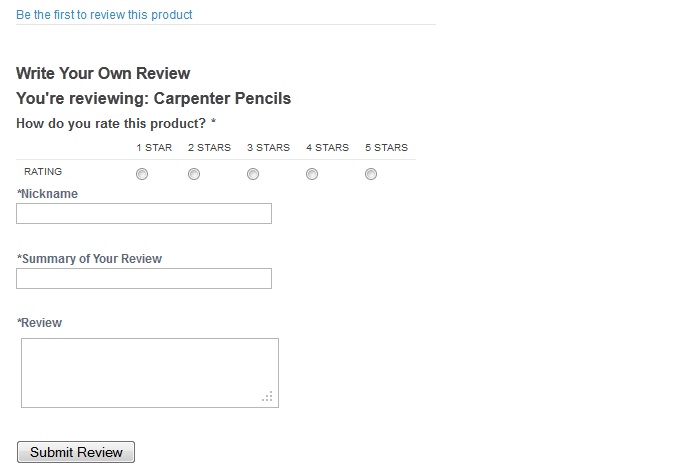Click the 'Carpenter Pencils' product name heading
This screenshot has height=468, width=690.
pos(222,98)
